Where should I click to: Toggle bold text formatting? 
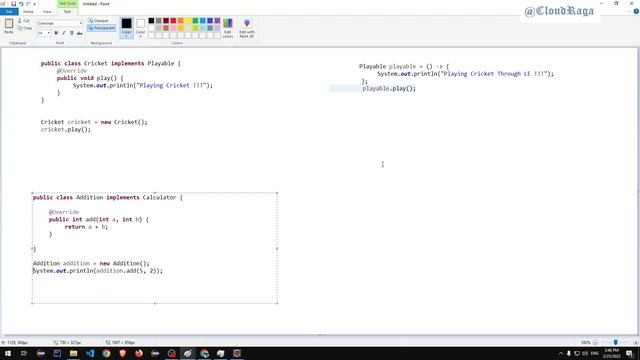(56, 33)
